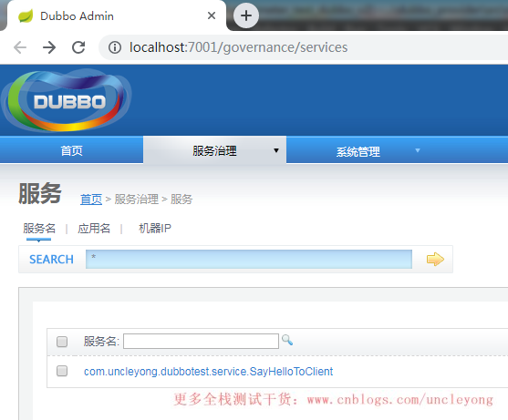Open the 服务治理 navigation menu

214,150
